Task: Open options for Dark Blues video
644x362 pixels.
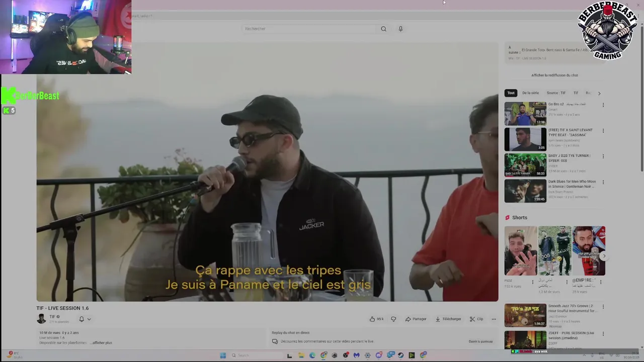Action: (603, 182)
